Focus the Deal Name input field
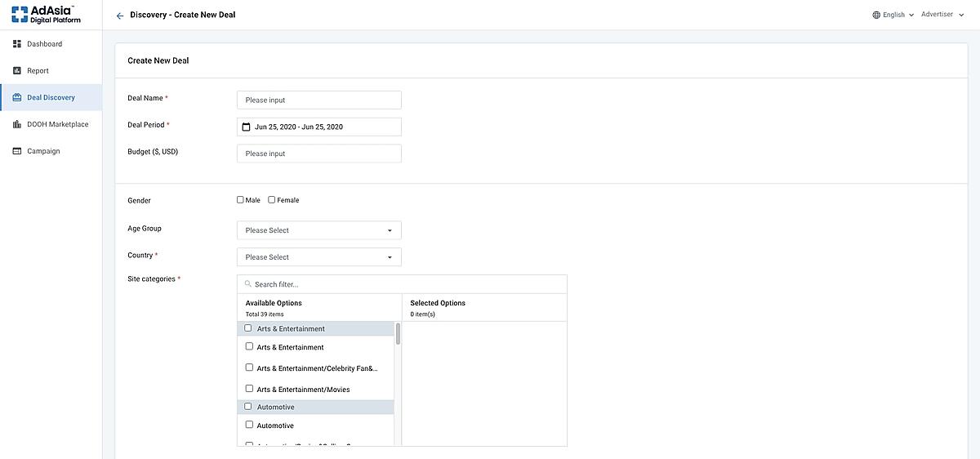The width and height of the screenshot is (980, 459). pos(318,100)
